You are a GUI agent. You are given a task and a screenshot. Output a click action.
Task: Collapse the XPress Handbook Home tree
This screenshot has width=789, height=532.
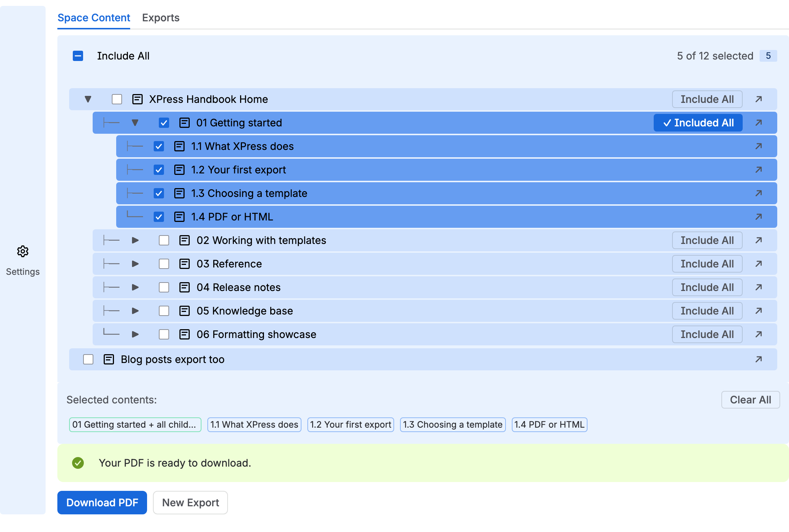(x=88, y=99)
